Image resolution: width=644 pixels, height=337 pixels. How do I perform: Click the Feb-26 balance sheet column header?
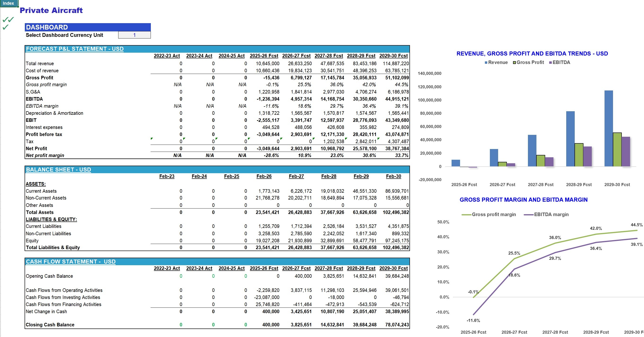click(x=264, y=176)
